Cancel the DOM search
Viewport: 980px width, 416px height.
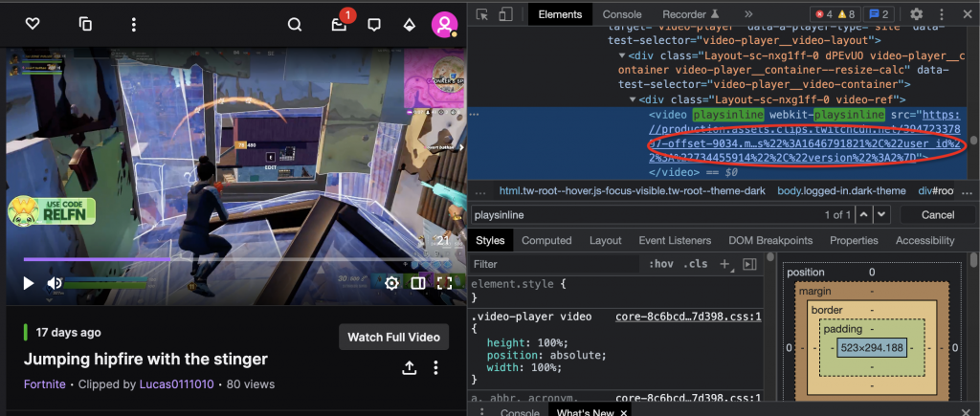(x=938, y=215)
